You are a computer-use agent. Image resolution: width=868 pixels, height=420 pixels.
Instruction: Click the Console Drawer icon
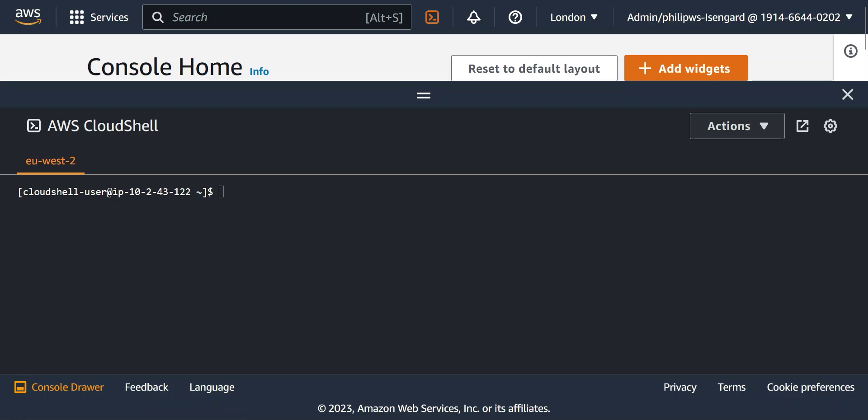20,387
